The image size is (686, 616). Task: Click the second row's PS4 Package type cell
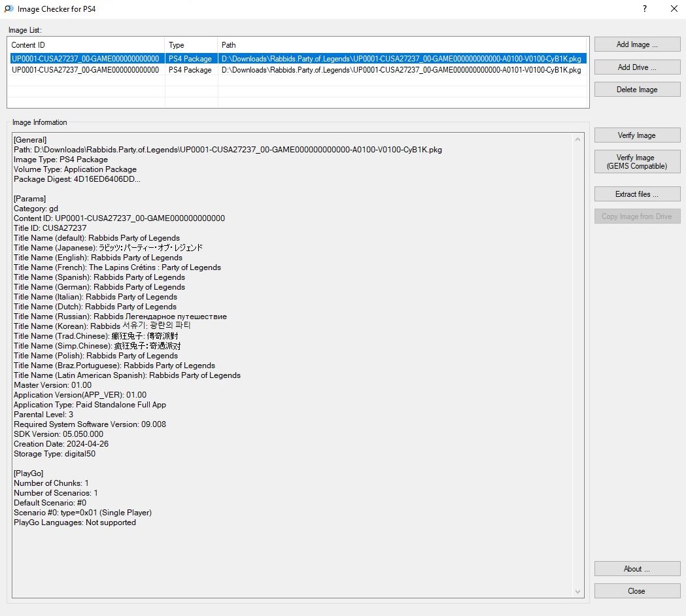[190, 70]
